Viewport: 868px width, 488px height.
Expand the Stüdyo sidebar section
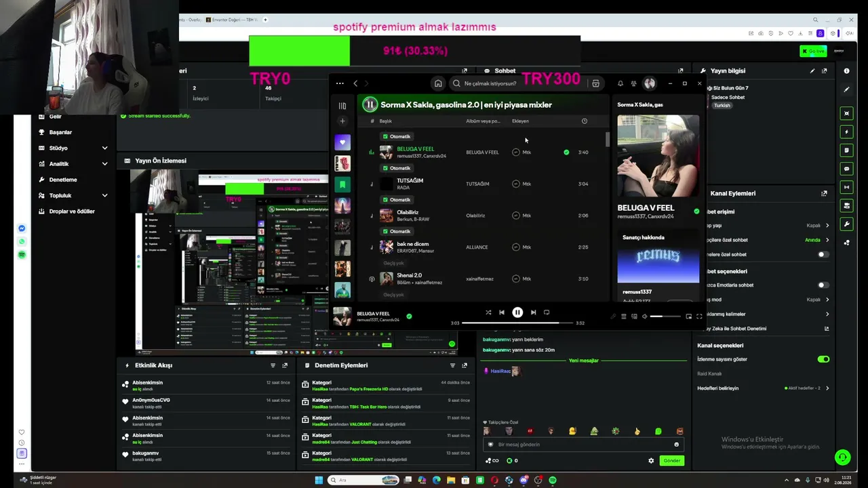coord(104,148)
